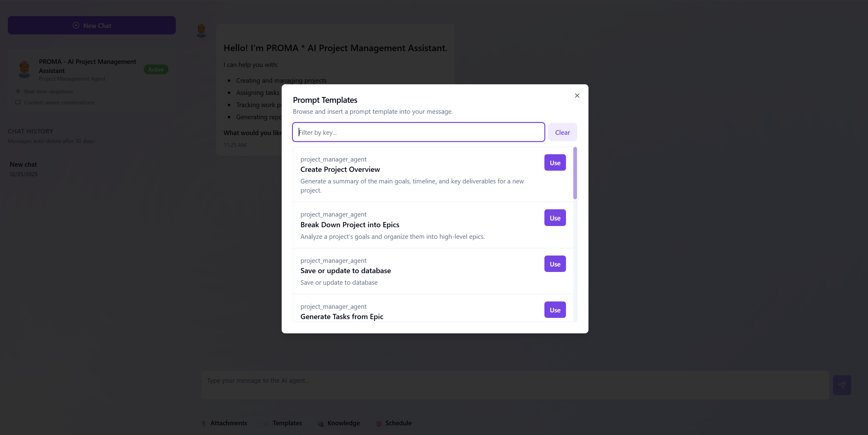Screen dimensions: 868x435
Task: Click the message box for AI agent
Action: point(515,385)
